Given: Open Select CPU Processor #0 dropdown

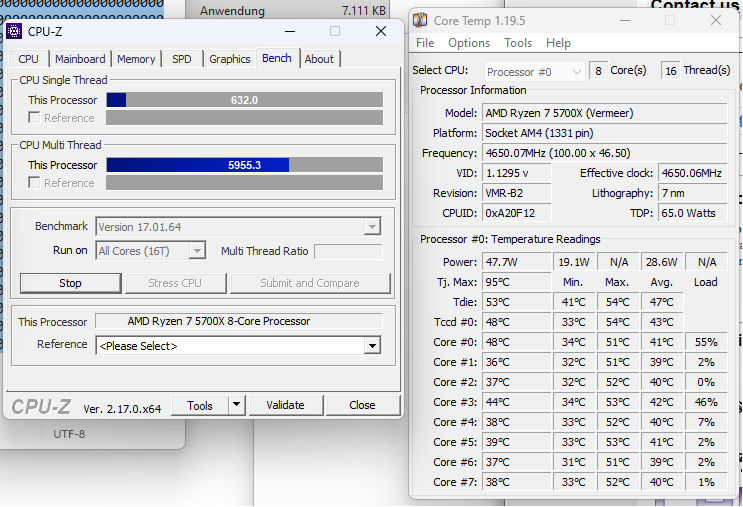Looking at the screenshot, I should click(x=535, y=72).
